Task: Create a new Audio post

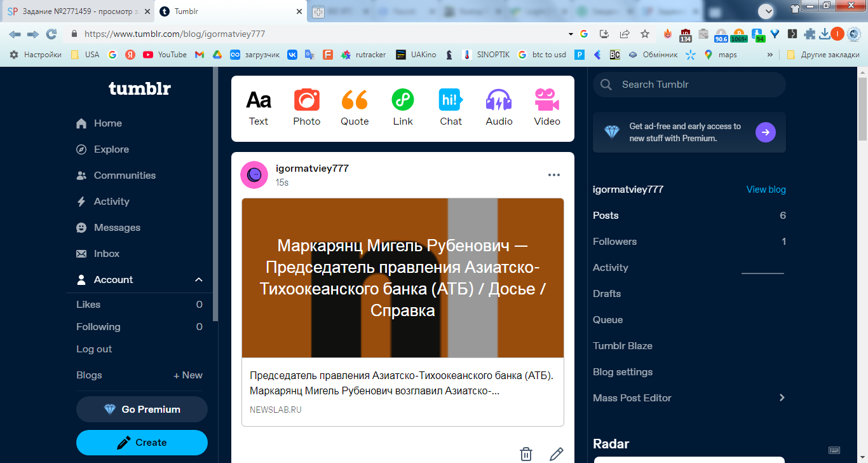Action: 499,108
